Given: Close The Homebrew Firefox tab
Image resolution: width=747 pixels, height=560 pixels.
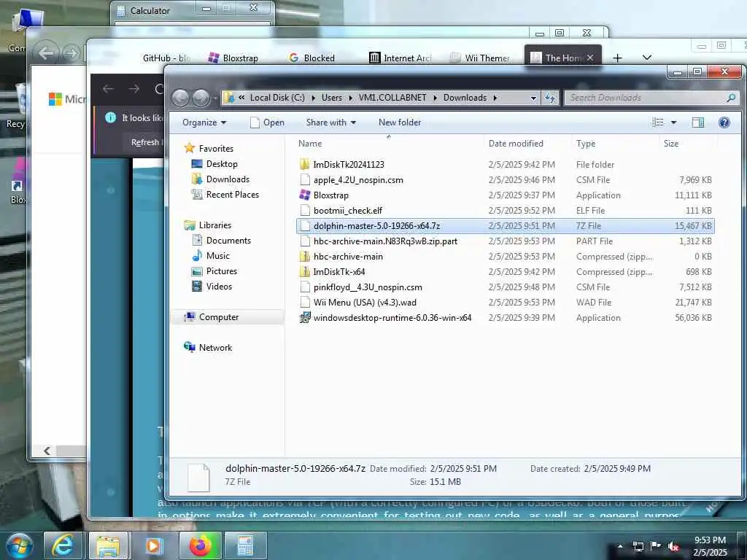Looking at the screenshot, I should coord(589,58).
